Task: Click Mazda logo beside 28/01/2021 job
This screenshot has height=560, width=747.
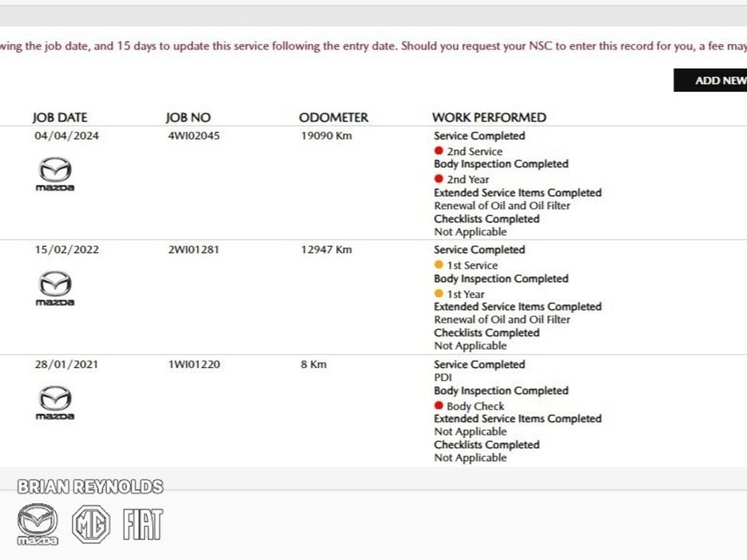Action: pos(55,402)
